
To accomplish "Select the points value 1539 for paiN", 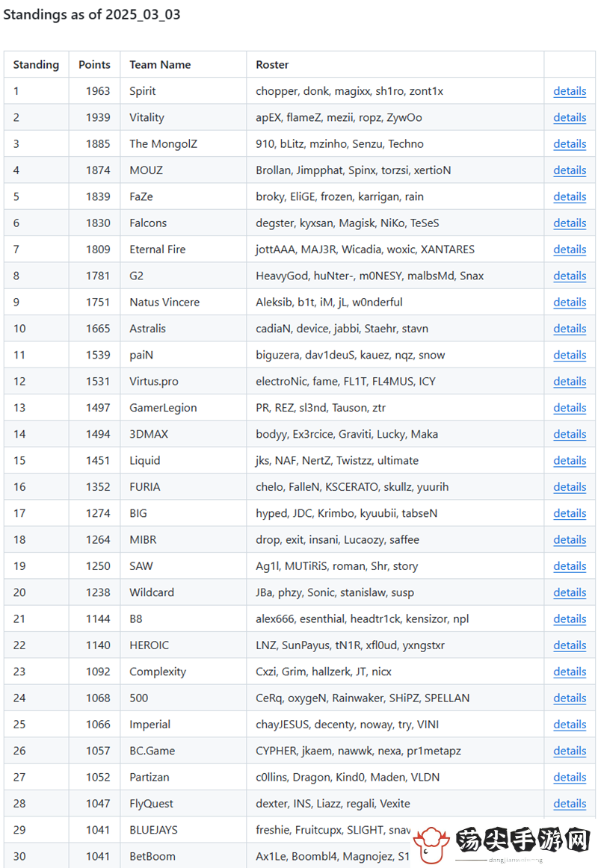I will click(98, 355).
